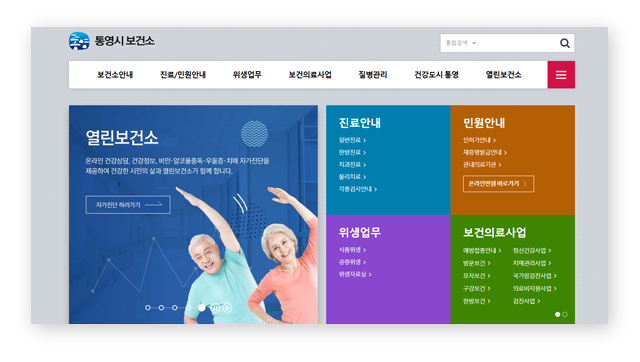The image size is (640, 362).
Task: Open 한방보건 under 보건의료사업
Action: tap(476, 301)
